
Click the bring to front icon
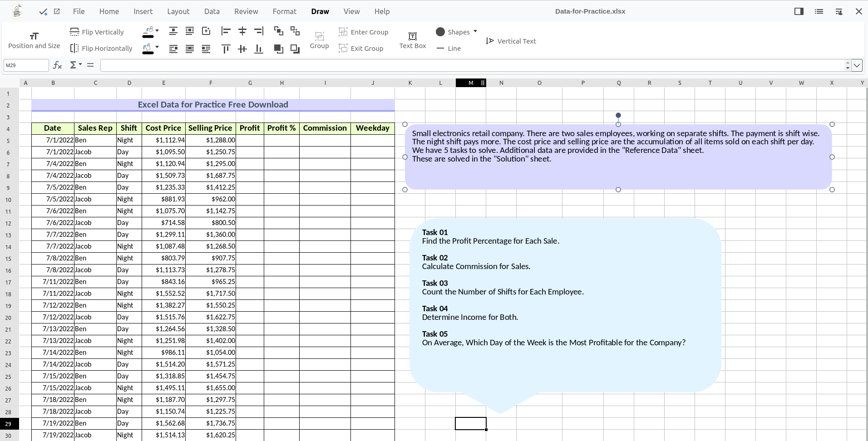tap(279, 49)
